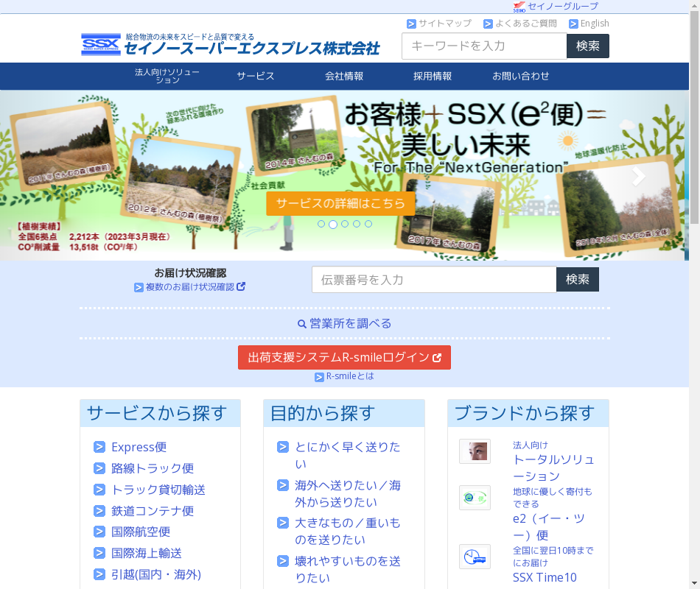This screenshot has width=700, height=589.
Task: Open the R-smileとは link
Action: click(x=350, y=377)
